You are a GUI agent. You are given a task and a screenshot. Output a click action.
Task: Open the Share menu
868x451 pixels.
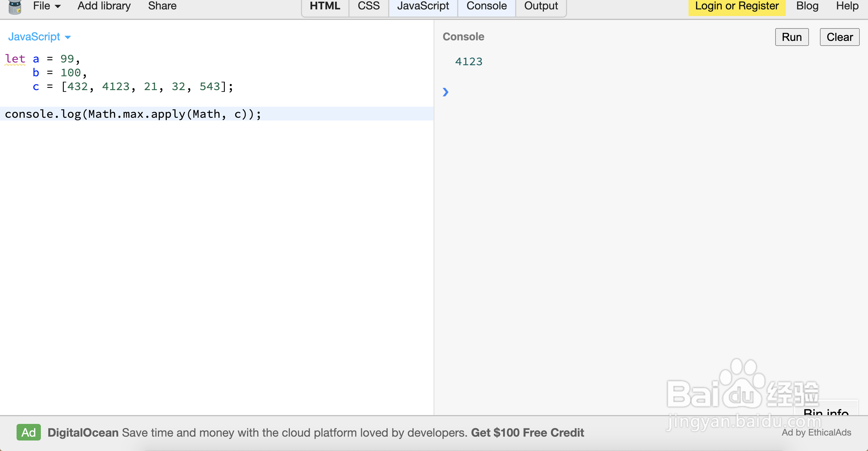[x=162, y=6]
